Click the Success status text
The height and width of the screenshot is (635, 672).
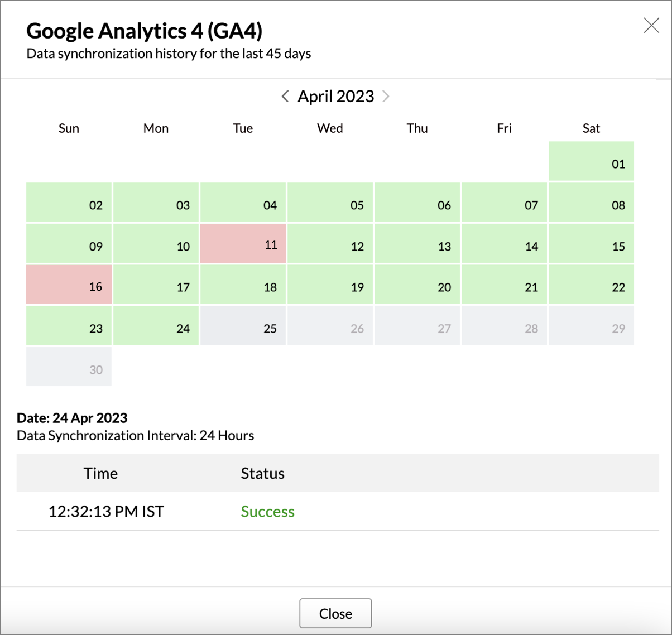267,512
